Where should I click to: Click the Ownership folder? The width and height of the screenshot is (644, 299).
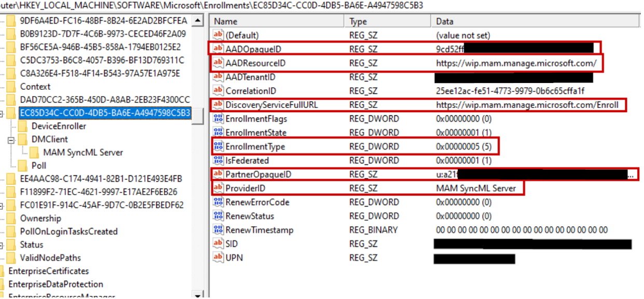point(38,218)
